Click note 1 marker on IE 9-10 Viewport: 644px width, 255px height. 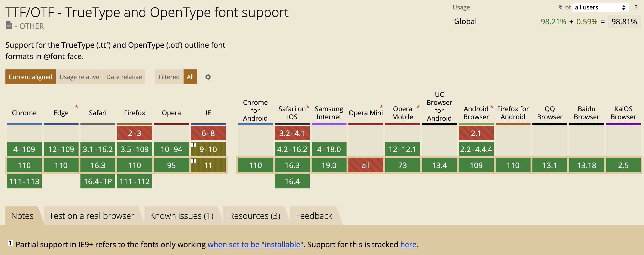193,145
